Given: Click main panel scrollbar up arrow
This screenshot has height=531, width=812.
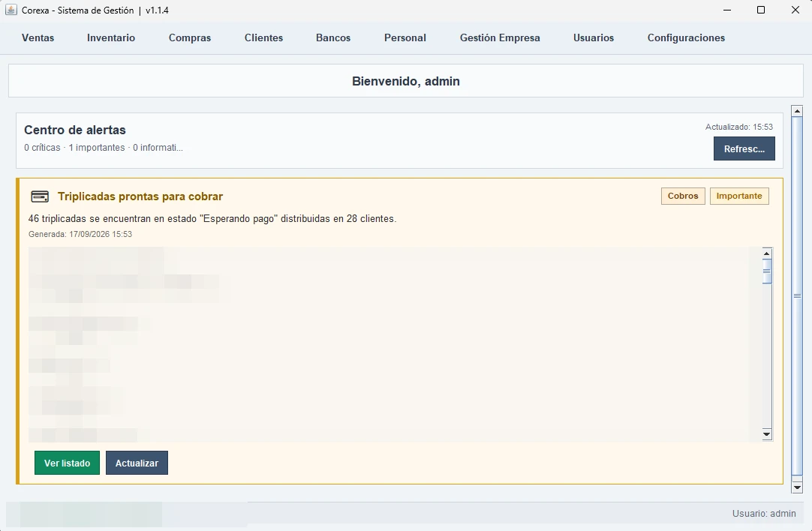Looking at the screenshot, I should pos(797,111).
